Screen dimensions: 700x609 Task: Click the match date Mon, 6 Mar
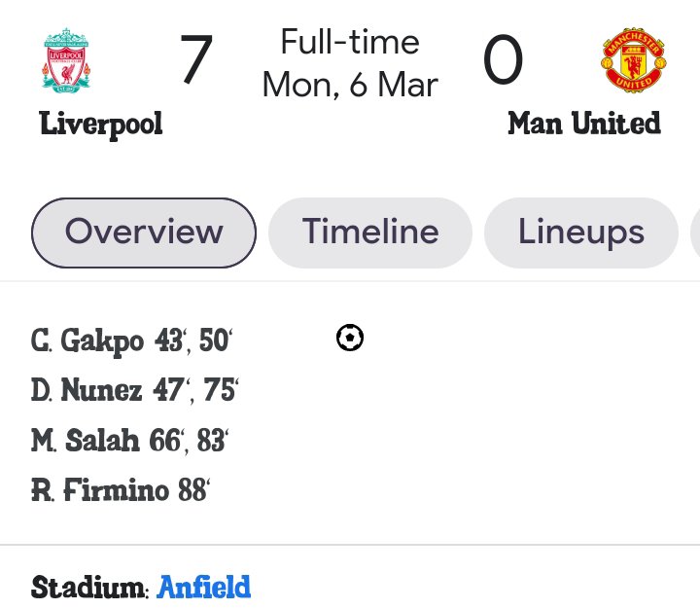coord(350,85)
